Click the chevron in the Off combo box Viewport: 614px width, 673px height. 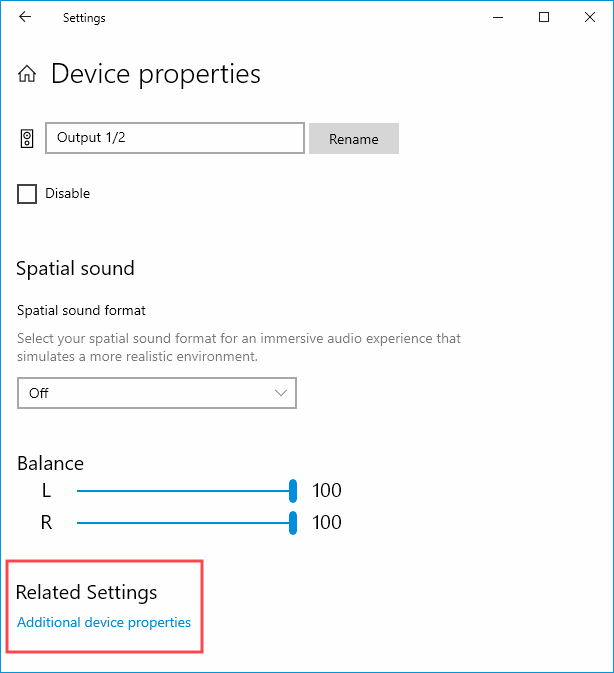coord(281,393)
